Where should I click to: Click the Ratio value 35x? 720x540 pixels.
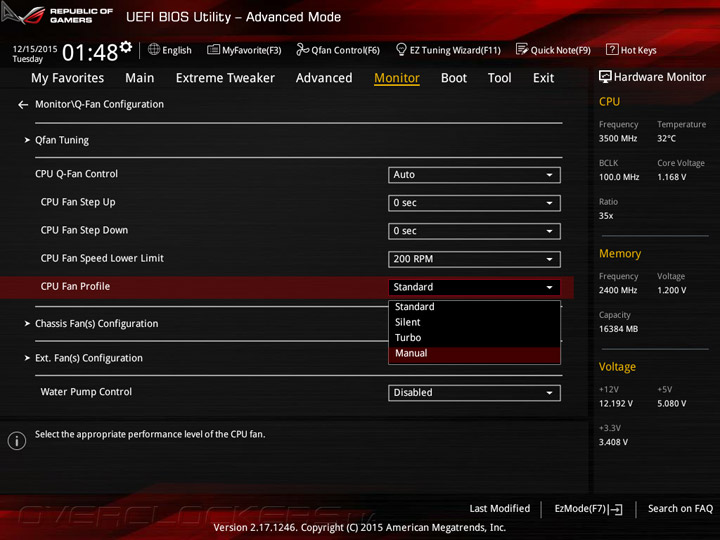point(606,216)
